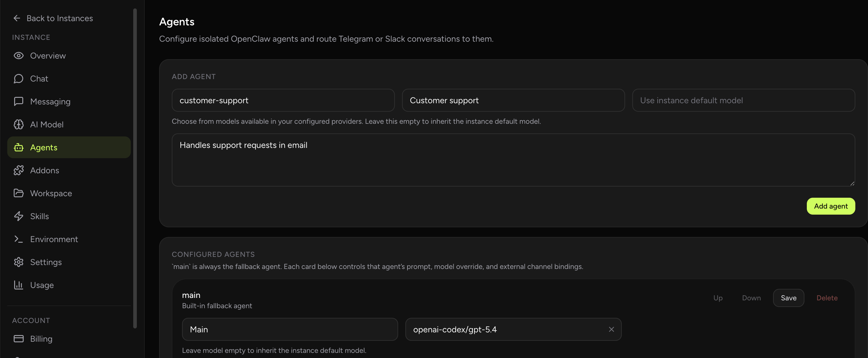Save the main agent configuration
This screenshot has width=868, height=358.
pyautogui.click(x=788, y=298)
